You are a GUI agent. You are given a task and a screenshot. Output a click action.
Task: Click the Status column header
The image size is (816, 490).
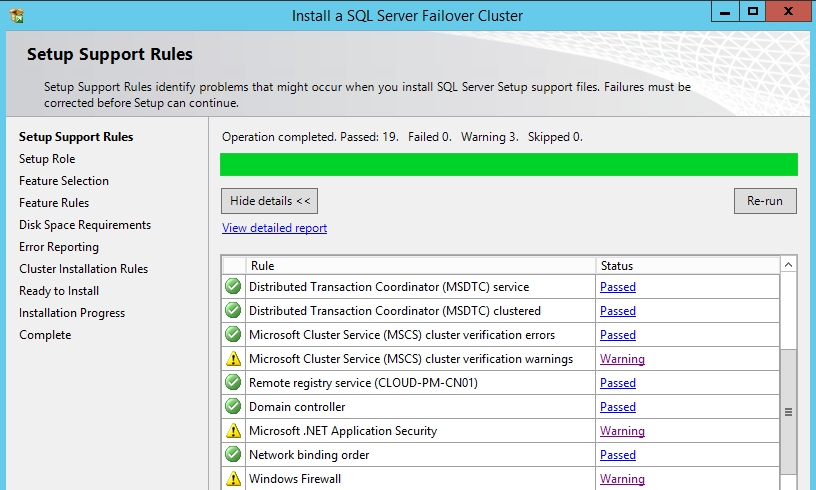(x=687, y=266)
